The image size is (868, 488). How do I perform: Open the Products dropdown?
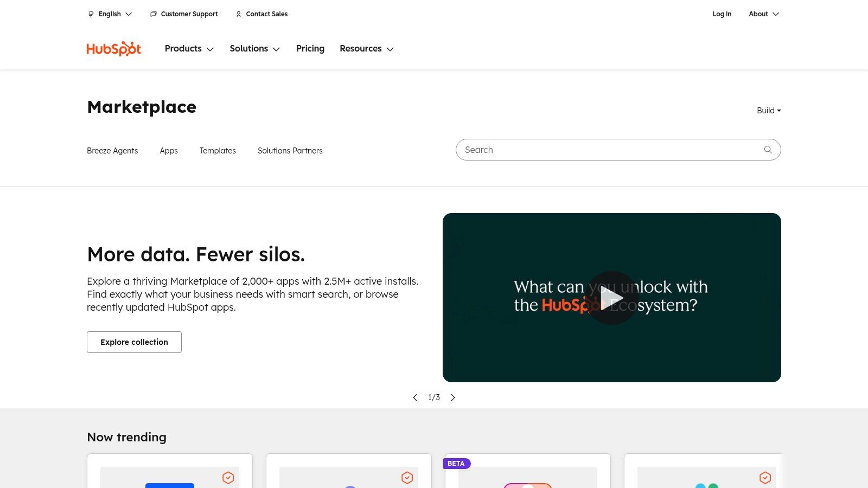[x=189, y=48]
